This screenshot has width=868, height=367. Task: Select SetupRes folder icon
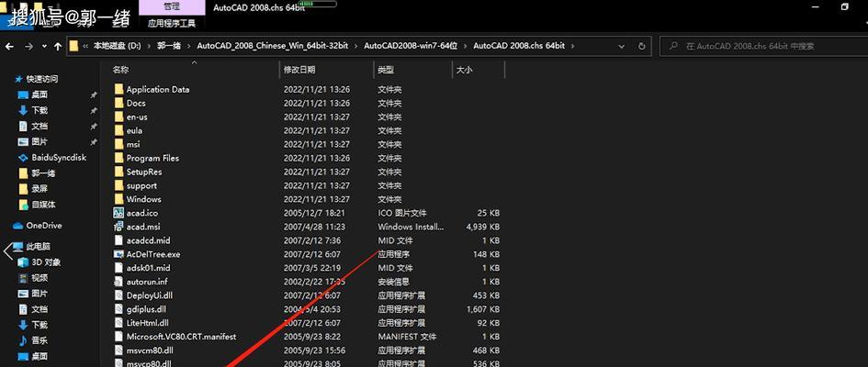118,172
